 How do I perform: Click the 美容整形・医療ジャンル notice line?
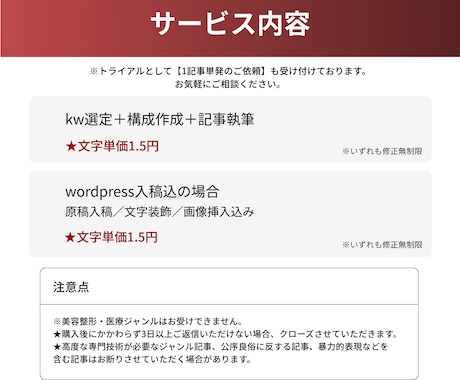click(x=148, y=321)
